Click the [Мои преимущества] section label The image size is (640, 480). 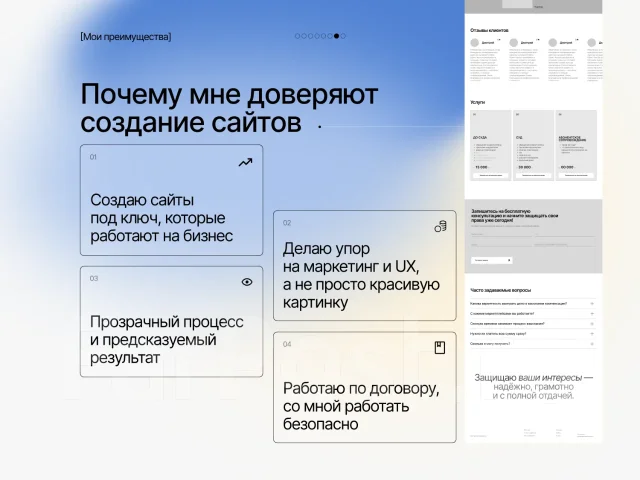point(126,37)
